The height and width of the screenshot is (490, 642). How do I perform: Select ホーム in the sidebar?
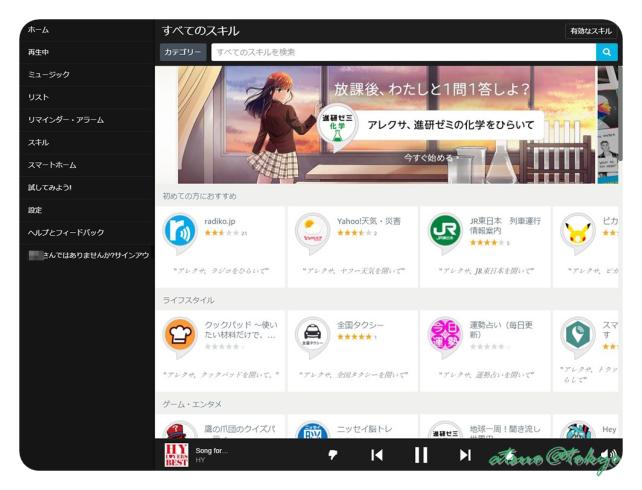tap(38, 30)
